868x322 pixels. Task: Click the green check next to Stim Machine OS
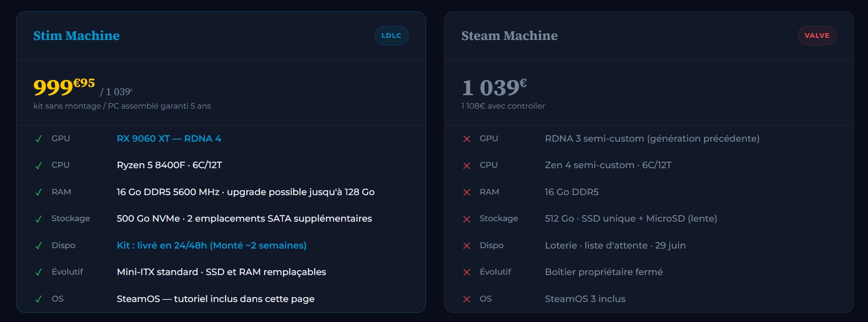click(38, 299)
